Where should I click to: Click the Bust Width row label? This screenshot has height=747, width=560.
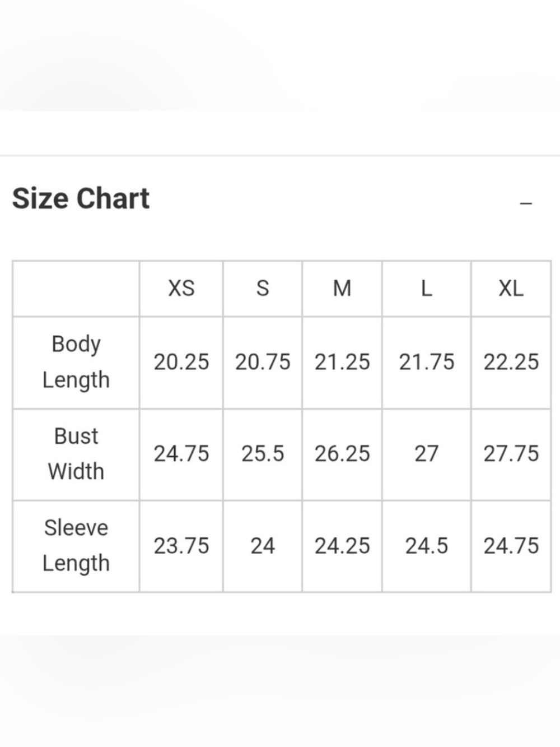coord(76,454)
